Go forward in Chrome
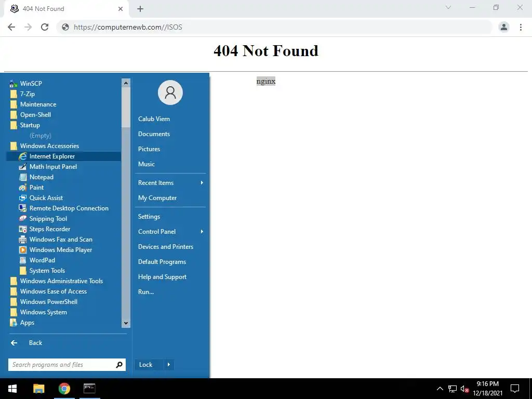The image size is (532, 399). (28, 27)
